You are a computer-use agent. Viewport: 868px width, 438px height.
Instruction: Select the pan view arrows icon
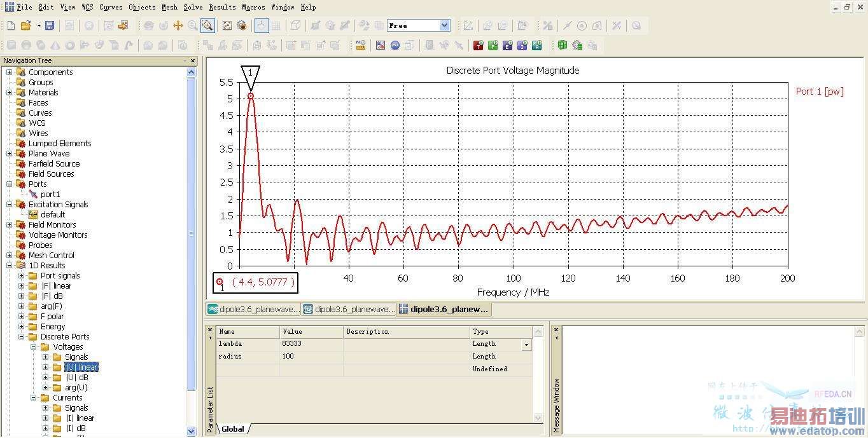(178, 25)
